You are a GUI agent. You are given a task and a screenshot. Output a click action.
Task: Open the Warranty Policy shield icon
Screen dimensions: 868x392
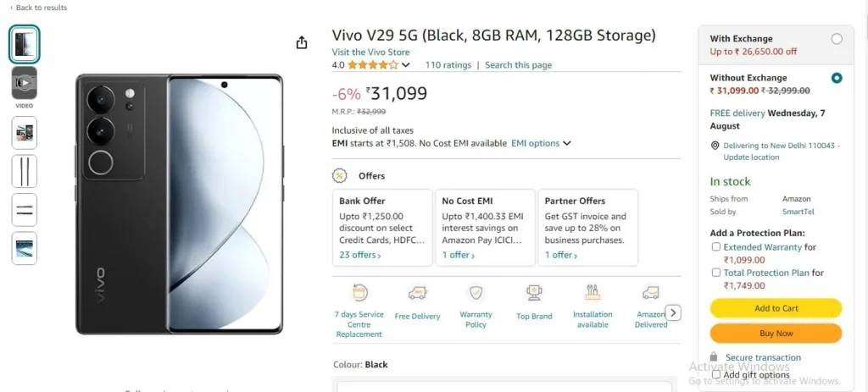(476, 292)
